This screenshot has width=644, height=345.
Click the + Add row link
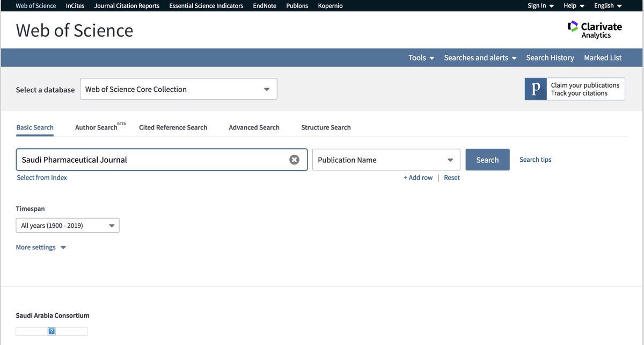418,178
